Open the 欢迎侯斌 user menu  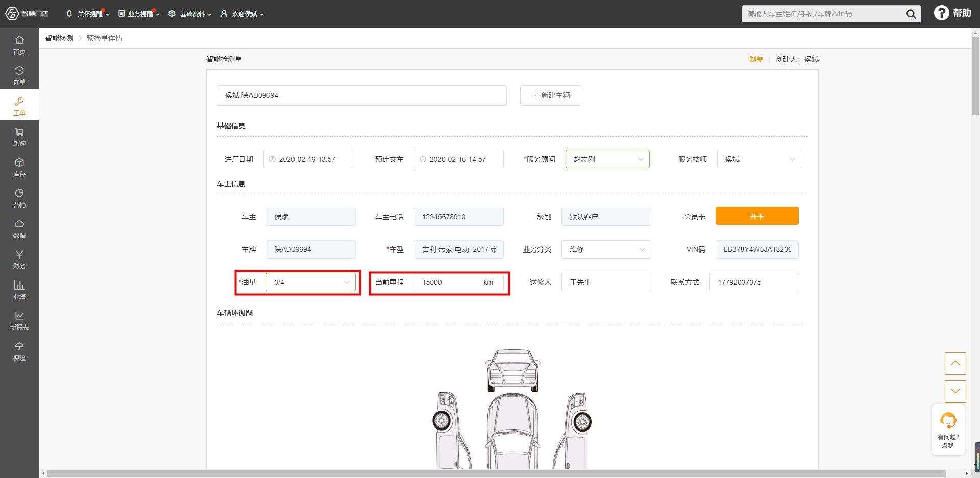242,14
